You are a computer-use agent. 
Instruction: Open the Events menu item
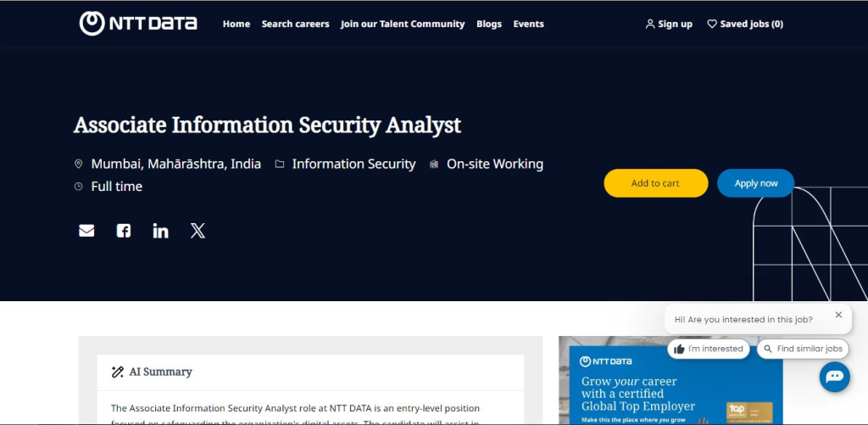528,24
